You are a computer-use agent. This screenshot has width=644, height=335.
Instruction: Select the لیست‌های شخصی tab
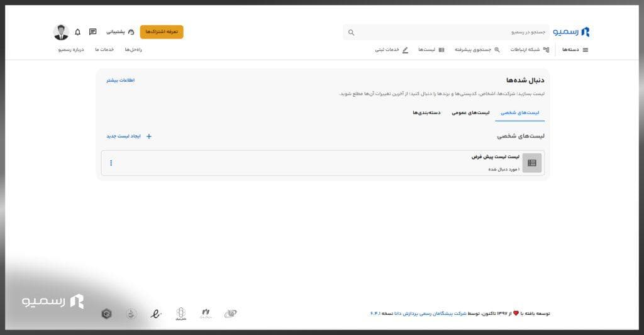520,113
